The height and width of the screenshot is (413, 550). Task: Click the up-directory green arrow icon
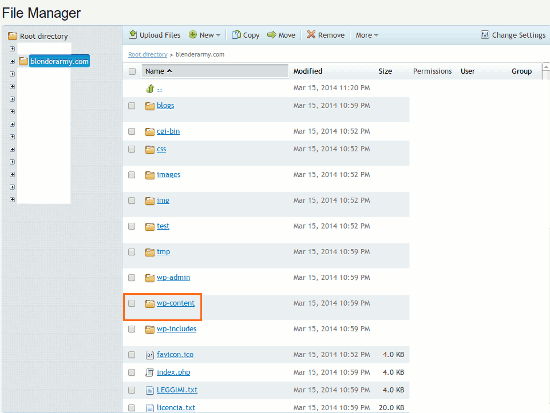click(150, 88)
